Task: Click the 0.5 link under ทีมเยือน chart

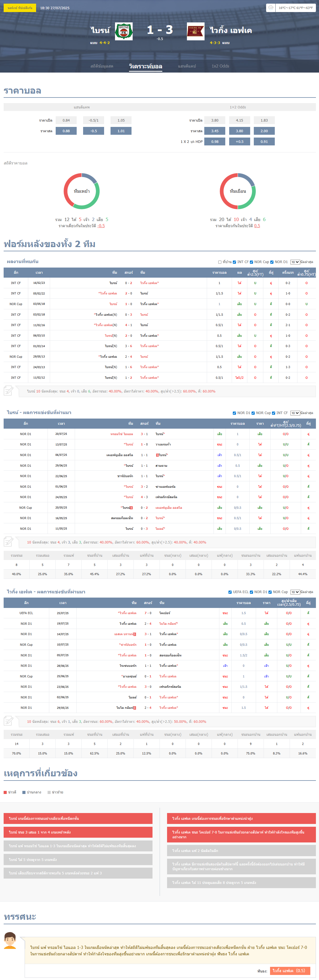Action: (x=257, y=226)
